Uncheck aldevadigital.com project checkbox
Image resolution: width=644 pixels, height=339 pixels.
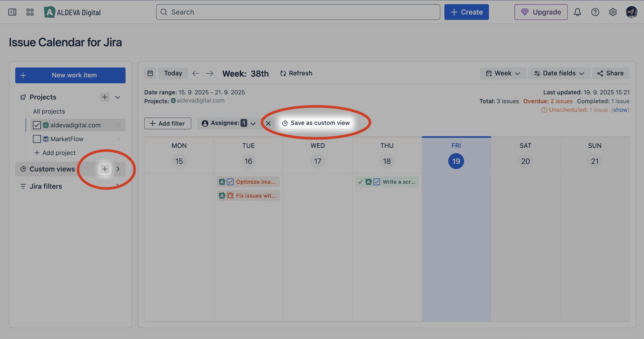point(37,125)
